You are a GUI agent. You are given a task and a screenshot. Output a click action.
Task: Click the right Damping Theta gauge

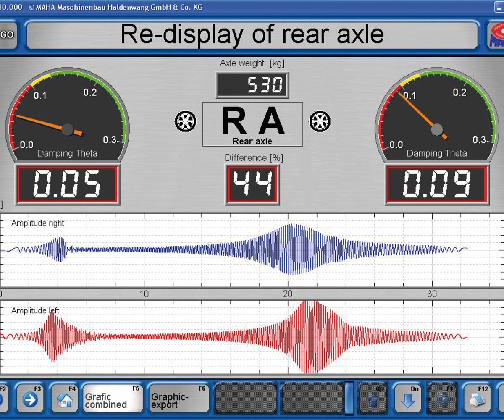[437, 118]
